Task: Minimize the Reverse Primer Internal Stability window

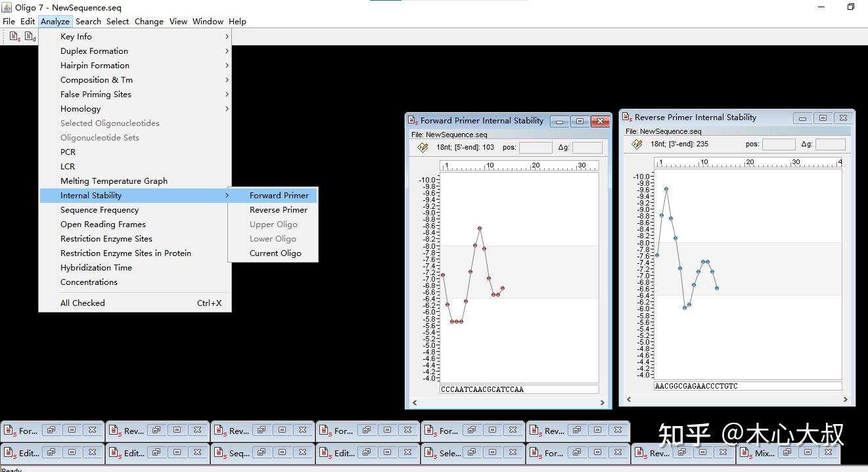Action: click(802, 118)
